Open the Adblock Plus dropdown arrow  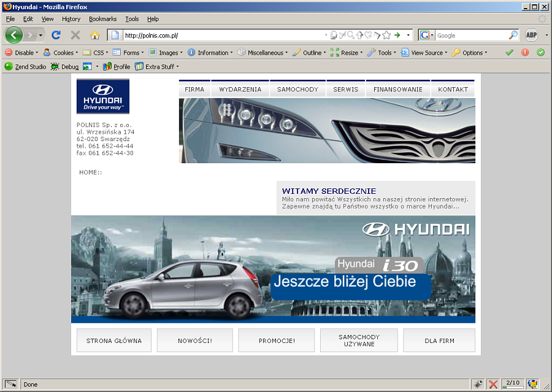click(x=546, y=35)
